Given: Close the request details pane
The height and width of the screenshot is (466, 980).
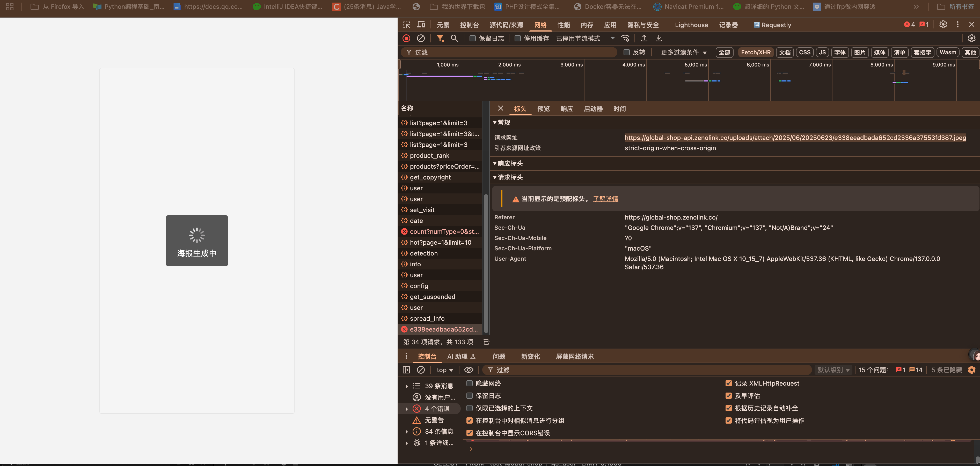Looking at the screenshot, I should tap(501, 108).
